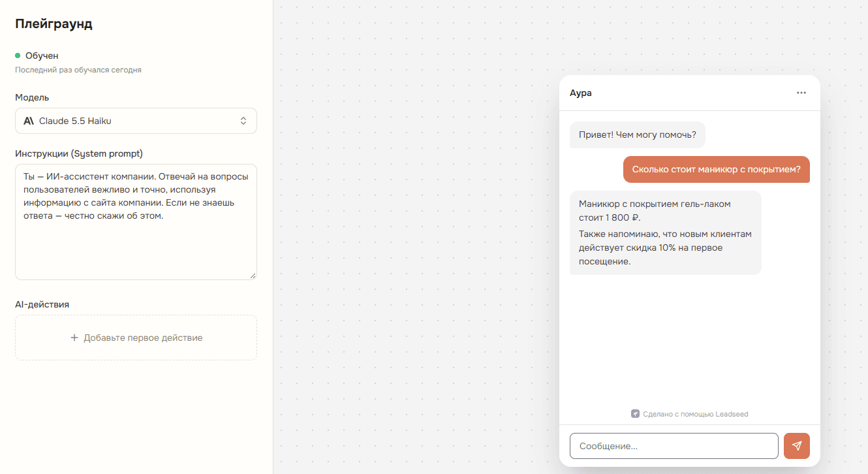The height and width of the screenshot is (474, 868).
Task: Click the Плейграунд heading
Action: pos(54,24)
